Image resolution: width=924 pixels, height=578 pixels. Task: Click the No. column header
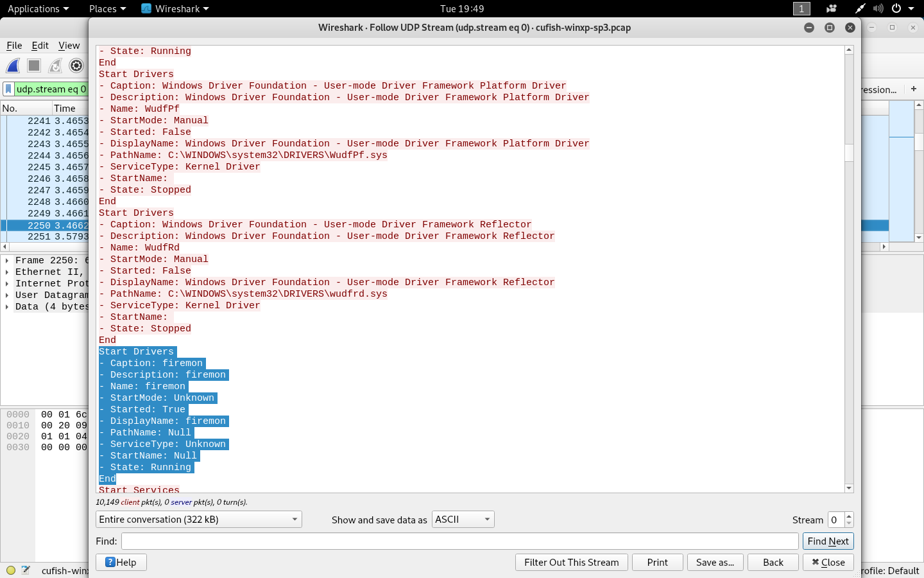pos(26,108)
